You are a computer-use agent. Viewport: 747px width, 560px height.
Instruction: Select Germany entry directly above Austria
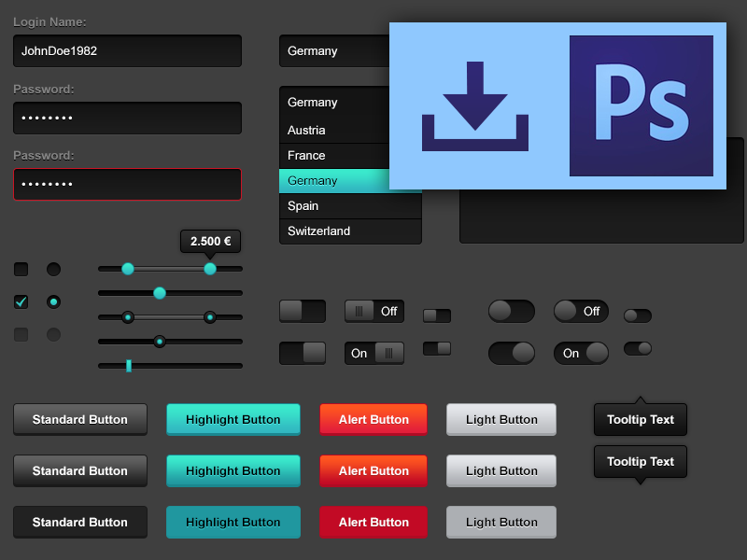334,103
